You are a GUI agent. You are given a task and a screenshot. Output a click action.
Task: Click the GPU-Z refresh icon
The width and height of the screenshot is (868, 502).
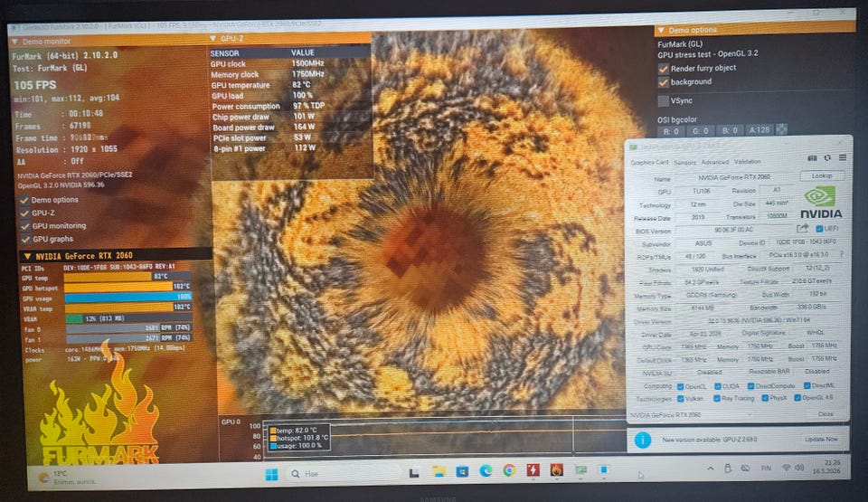click(827, 158)
